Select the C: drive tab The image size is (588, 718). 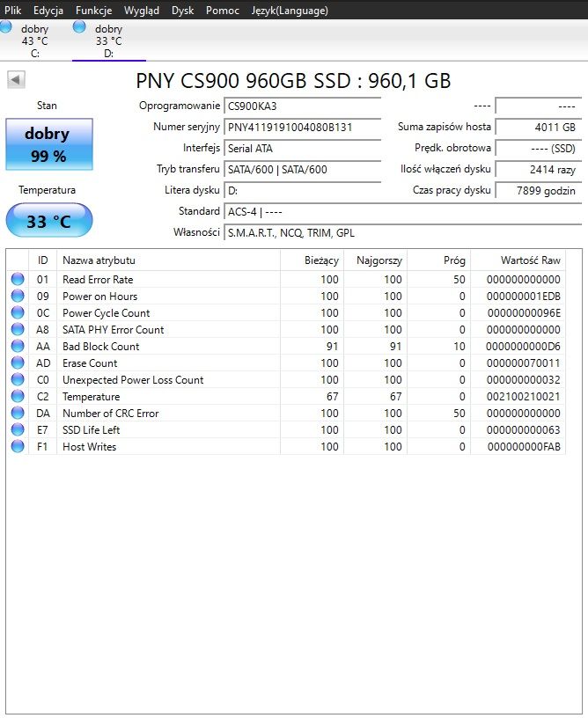coord(35,40)
